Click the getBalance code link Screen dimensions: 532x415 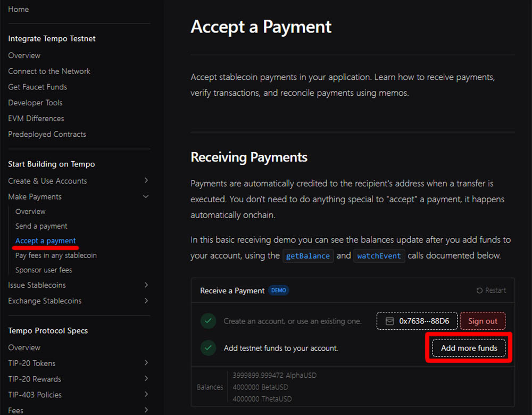pos(308,256)
